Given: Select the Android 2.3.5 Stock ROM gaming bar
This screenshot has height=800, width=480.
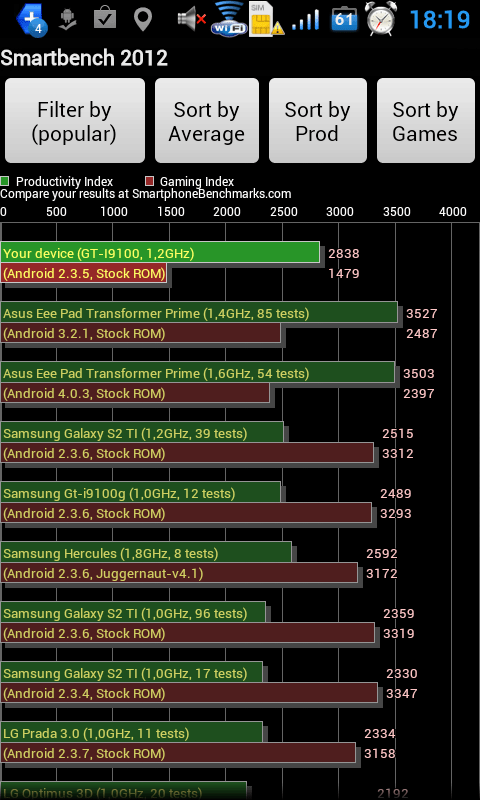Looking at the screenshot, I should (x=84, y=273).
